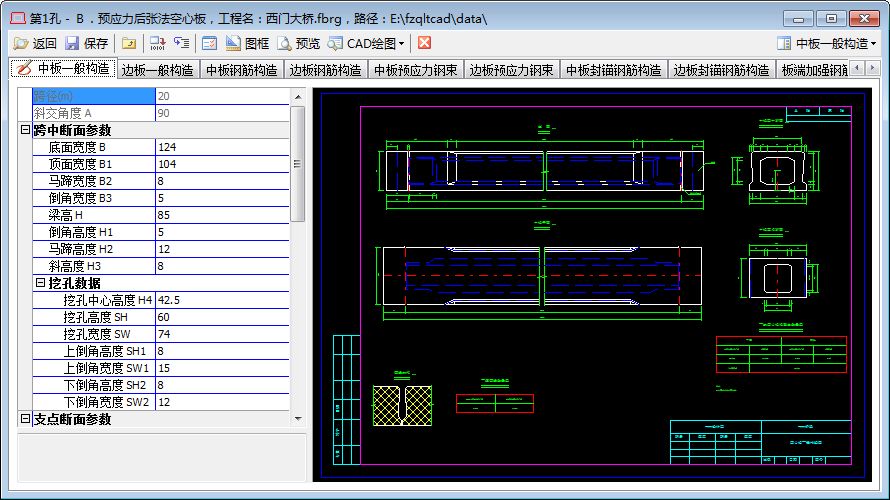Screen dimensions: 890x500
Task: Switch to the 边板封锚钢筋构造 tab
Action: click(x=721, y=70)
